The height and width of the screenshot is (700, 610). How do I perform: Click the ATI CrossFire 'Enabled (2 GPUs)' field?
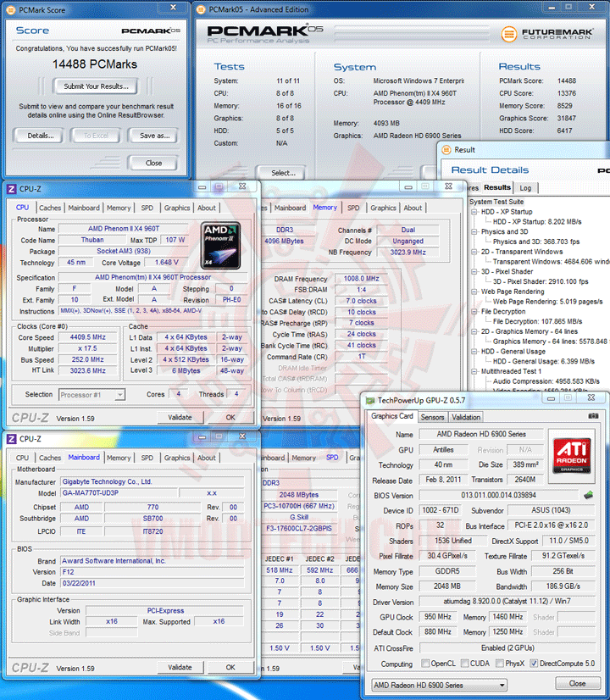tap(507, 647)
